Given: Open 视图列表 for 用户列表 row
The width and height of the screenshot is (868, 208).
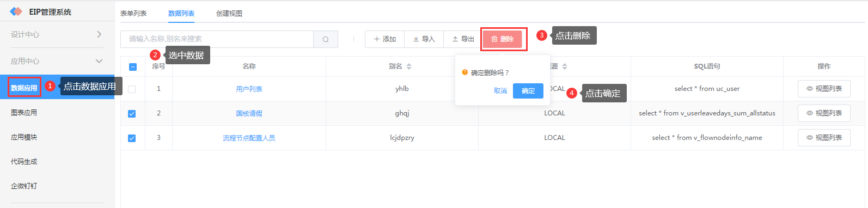Looking at the screenshot, I should [824, 89].
